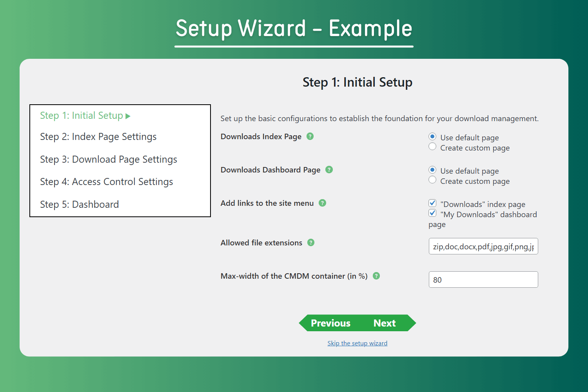
Task: Select Use default page for Downloads Index Page
Action: (432, 136)
